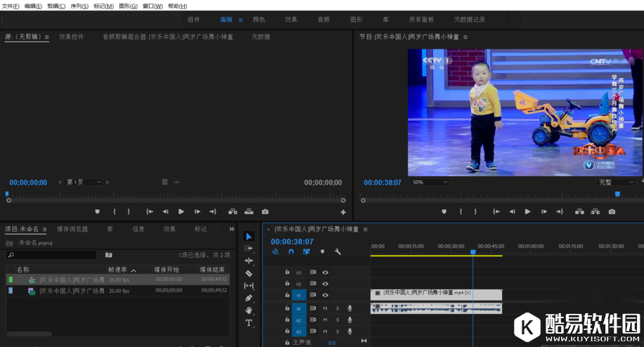Play the sequence in Program monitor
The height and width of the screenshot is (347, 644).
tap(527, 212)
